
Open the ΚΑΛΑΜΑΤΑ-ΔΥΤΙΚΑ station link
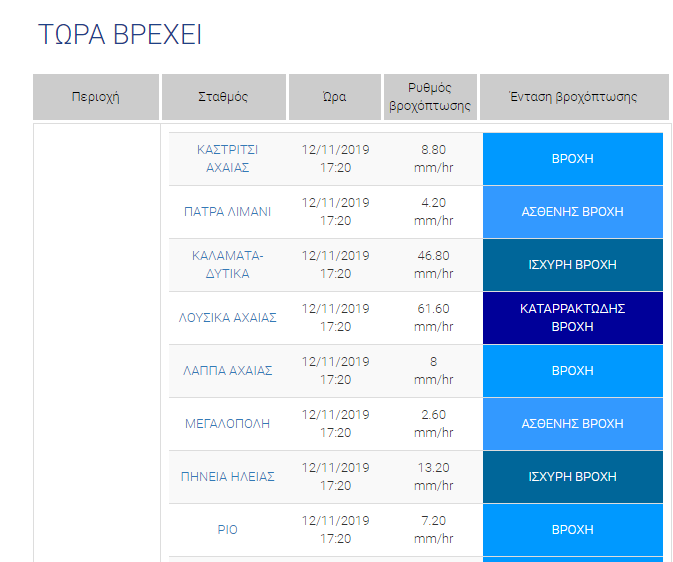pos(227,265)
